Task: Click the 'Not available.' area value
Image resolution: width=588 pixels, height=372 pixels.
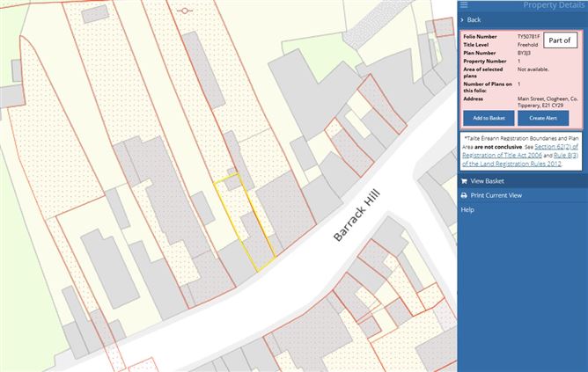Action: pos(533,69)
